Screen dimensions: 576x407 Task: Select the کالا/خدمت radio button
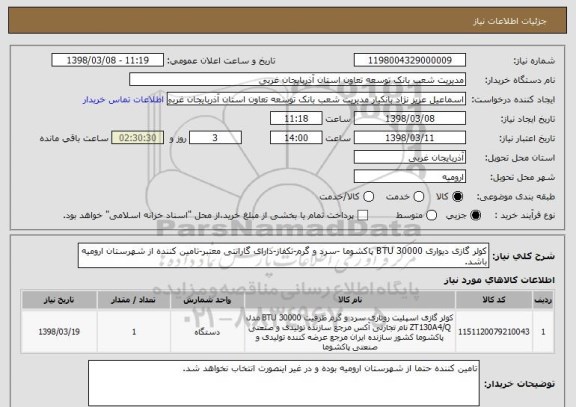368,197
